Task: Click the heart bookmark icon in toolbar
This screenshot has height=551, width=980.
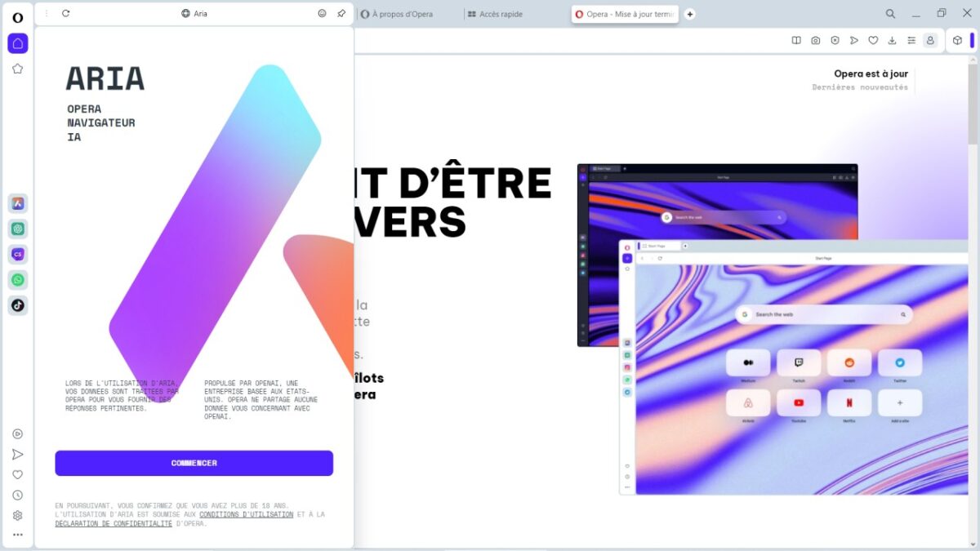Action: pyautogui.click(x=873, y=40)
